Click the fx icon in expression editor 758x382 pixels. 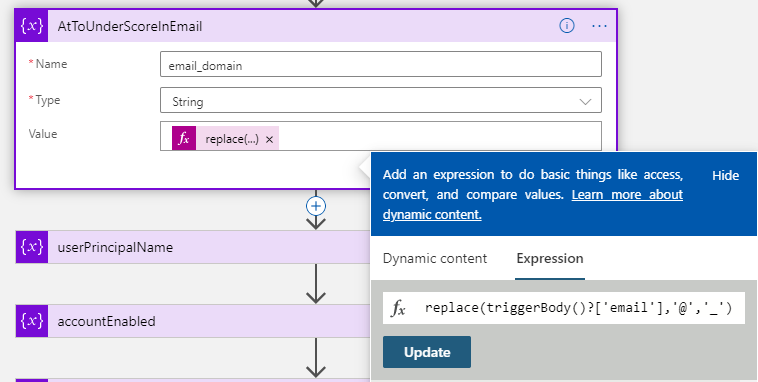[398, 308]
